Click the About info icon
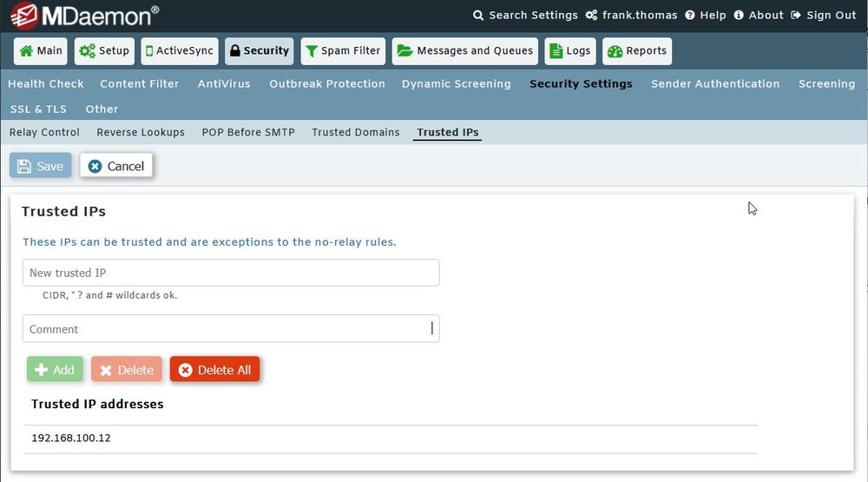Image resolution: width=868 pixels, height=482 pixels. [739, 16]
